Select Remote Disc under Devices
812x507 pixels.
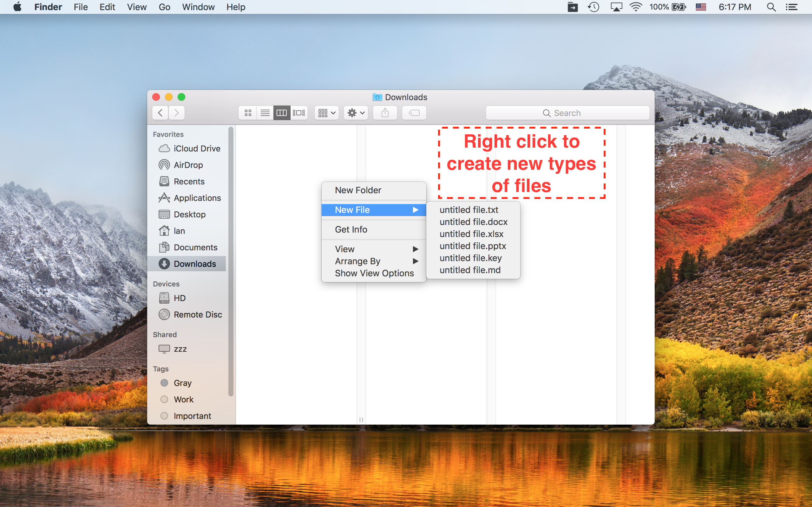click(198, 315)
